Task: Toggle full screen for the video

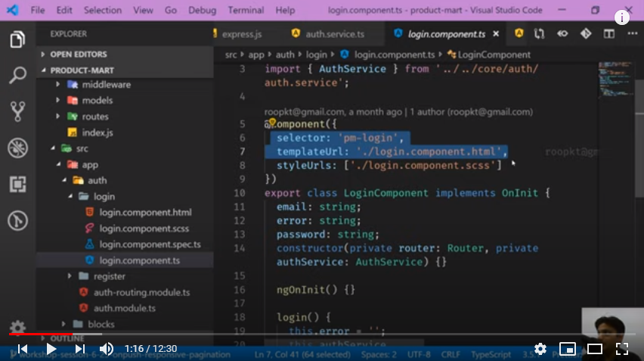Action: pos(622,349)
